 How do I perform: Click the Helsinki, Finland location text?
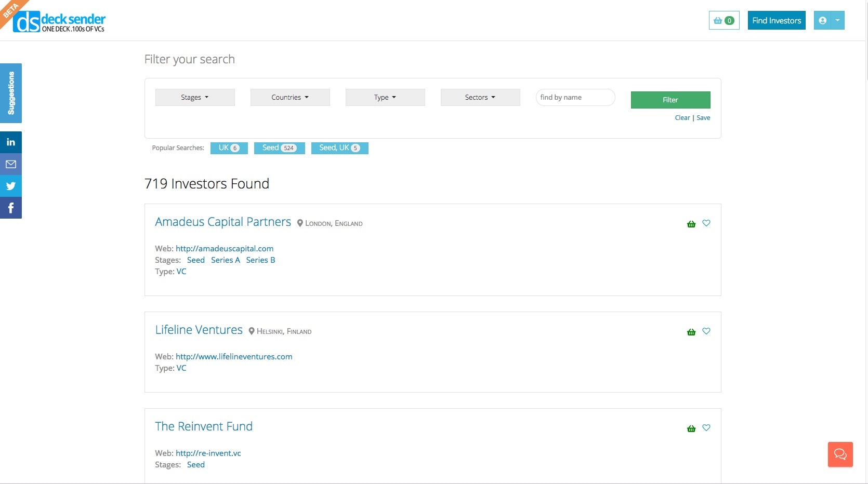pos(284,331)
